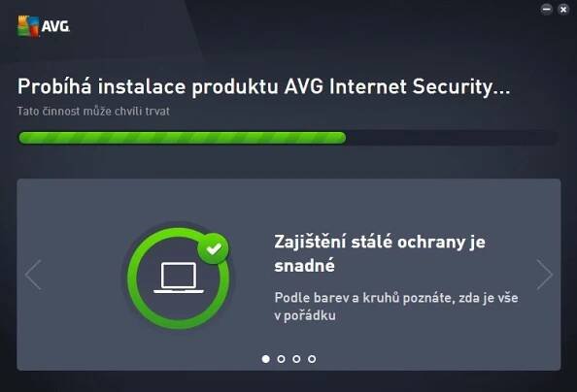Click the white AVG wordmark text

tap(55, 26)
